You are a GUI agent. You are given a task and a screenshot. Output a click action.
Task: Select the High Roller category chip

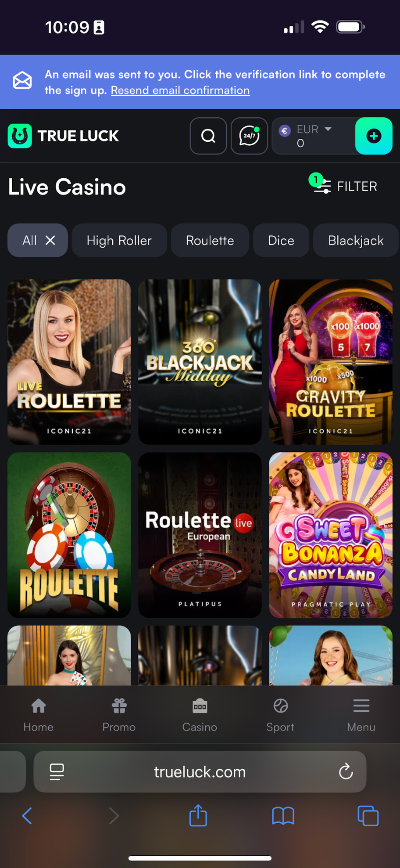(119, 240)
